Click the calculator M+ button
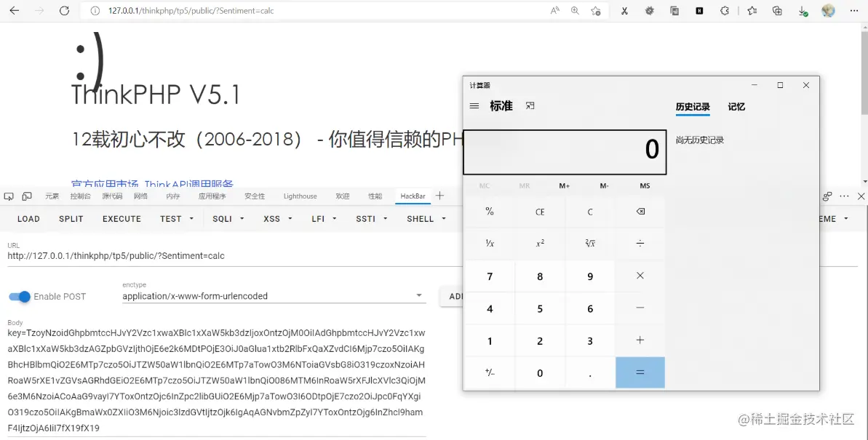Image resolution: width=868 pixels, height=440 pixels. pyautogui.click(x=564, y=185)
